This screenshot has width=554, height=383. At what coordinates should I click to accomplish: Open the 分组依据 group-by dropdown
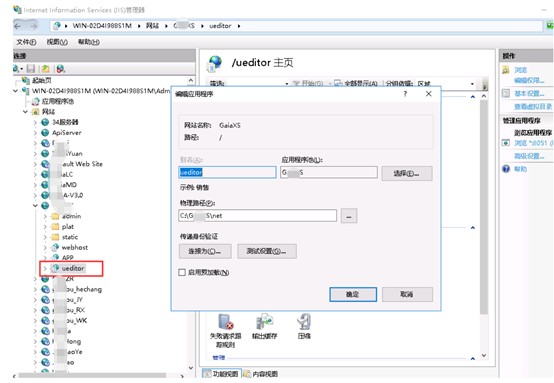tap(472, 84)
